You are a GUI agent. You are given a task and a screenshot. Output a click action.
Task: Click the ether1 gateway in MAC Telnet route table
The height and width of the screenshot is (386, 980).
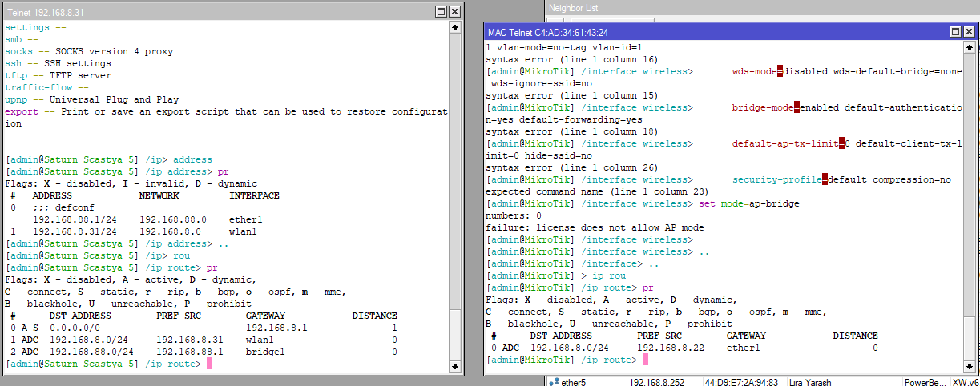coord(744,348)
